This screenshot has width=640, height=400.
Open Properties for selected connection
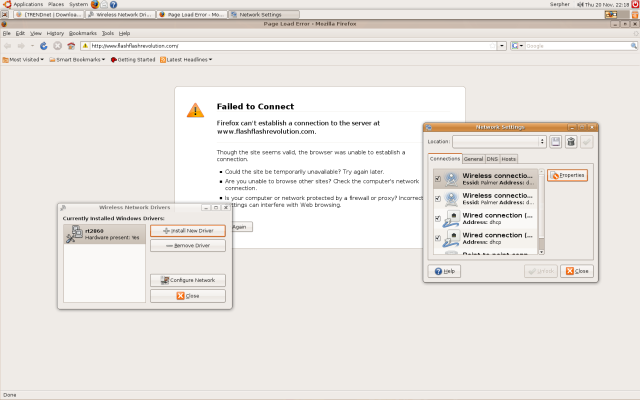[x=567, y=176]
